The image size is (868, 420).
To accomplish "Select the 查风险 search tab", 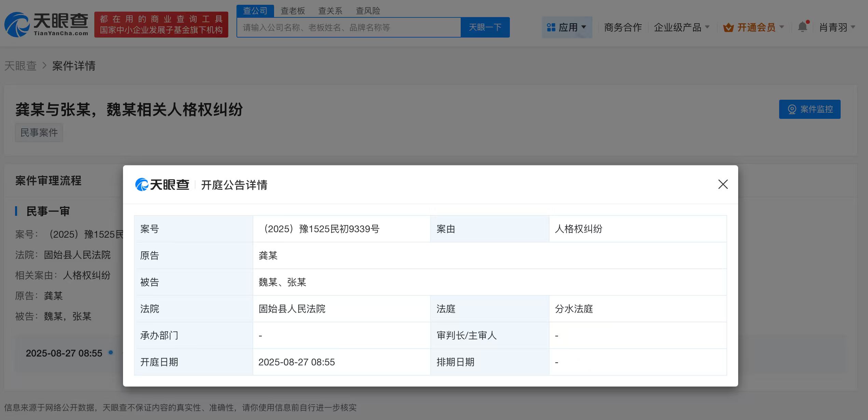I will pos(368,10).
